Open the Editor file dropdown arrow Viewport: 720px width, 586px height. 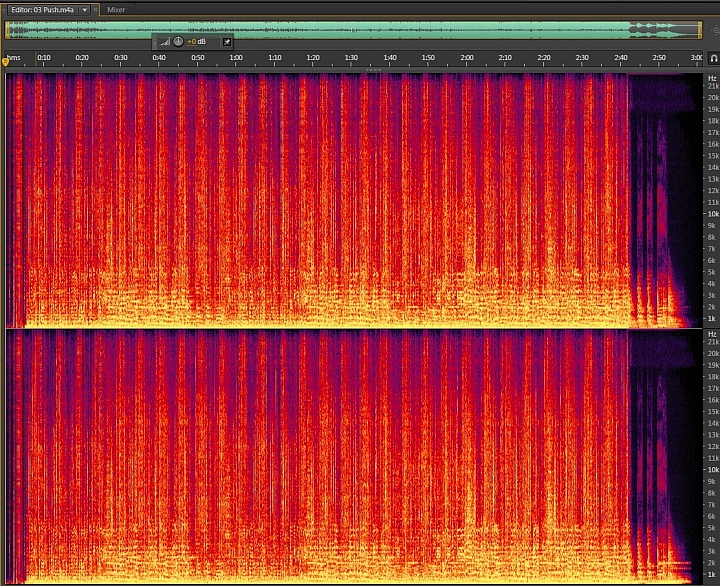84,10
